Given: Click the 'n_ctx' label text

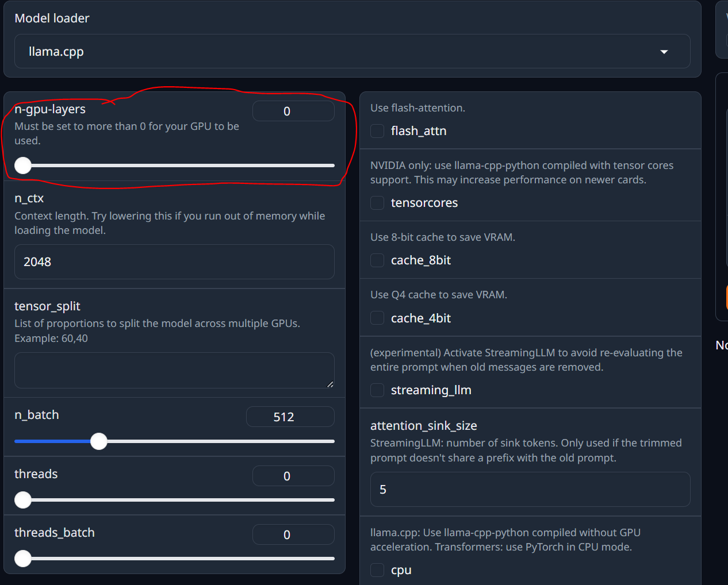Looking at the screenshot, I should 29,198.
